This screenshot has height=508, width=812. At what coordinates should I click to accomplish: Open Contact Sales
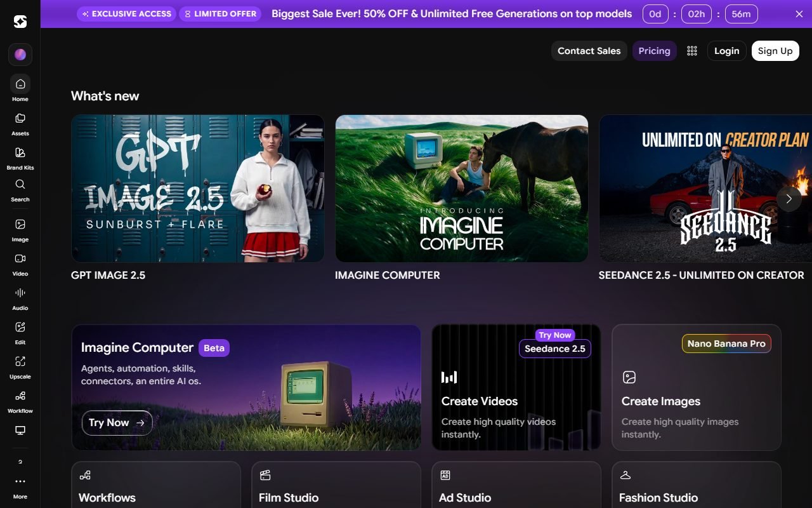(x=589, y=51)
